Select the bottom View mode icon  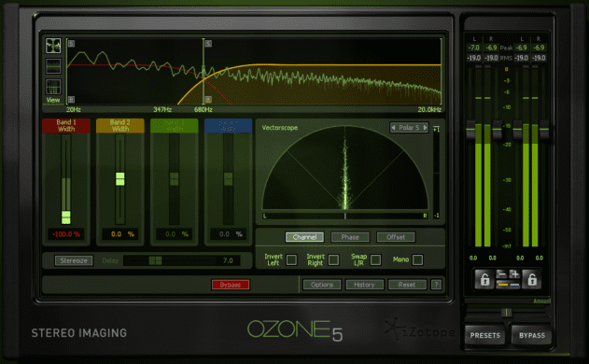[x=53, y=87]
